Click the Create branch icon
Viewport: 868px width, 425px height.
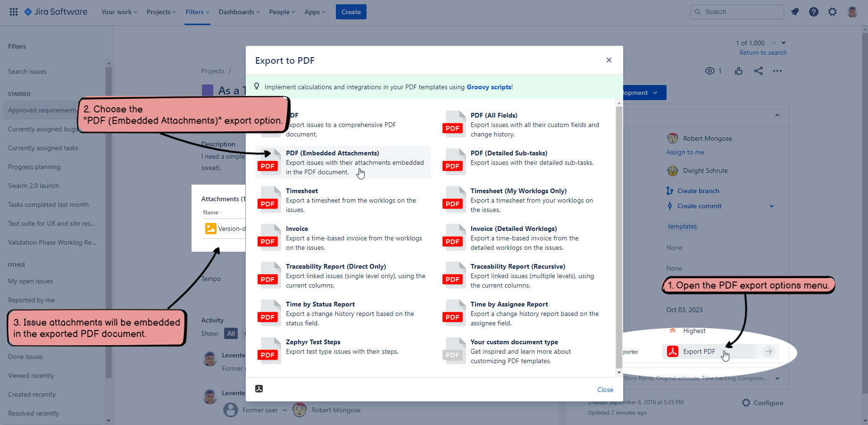tap(670, 191)
